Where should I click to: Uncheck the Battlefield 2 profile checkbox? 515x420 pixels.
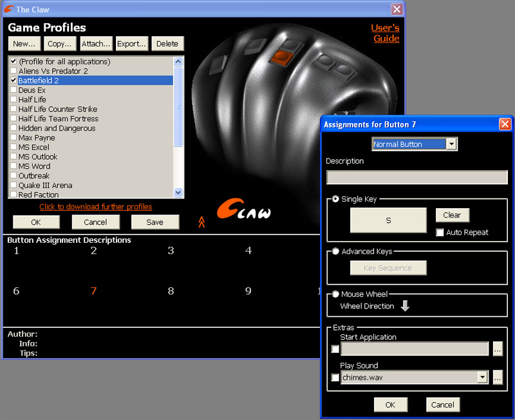(x=14, y=80)
